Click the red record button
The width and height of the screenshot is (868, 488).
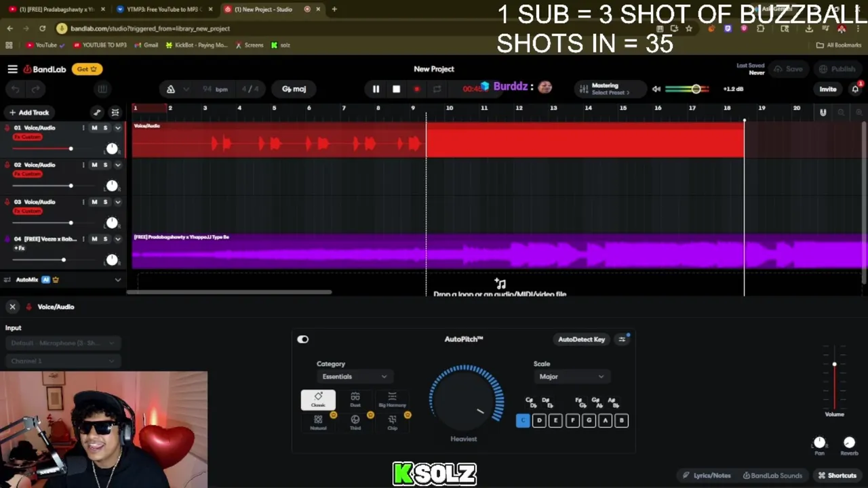point(416,89)
